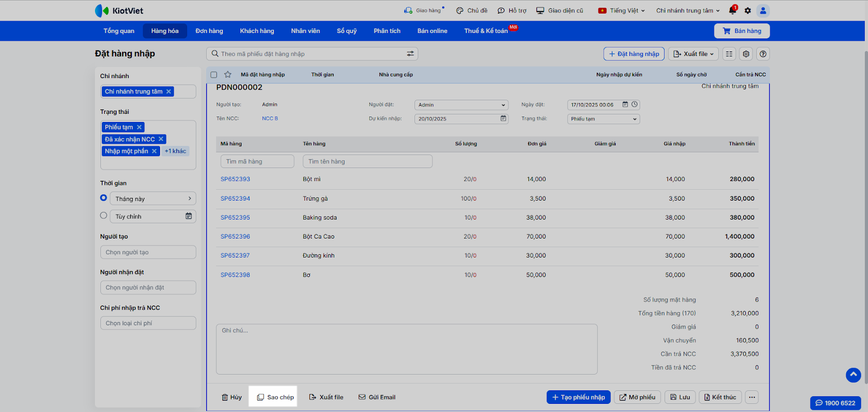This screenshot has height=412, width=868.
Task: Focus the Ghi chú notes field
Action: (x=407, y=349)
